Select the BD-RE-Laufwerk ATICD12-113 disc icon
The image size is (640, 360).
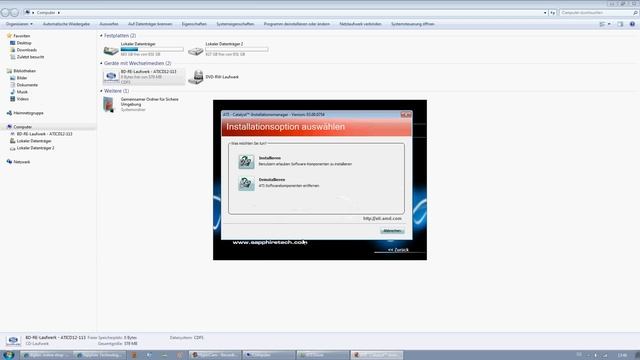111,76
